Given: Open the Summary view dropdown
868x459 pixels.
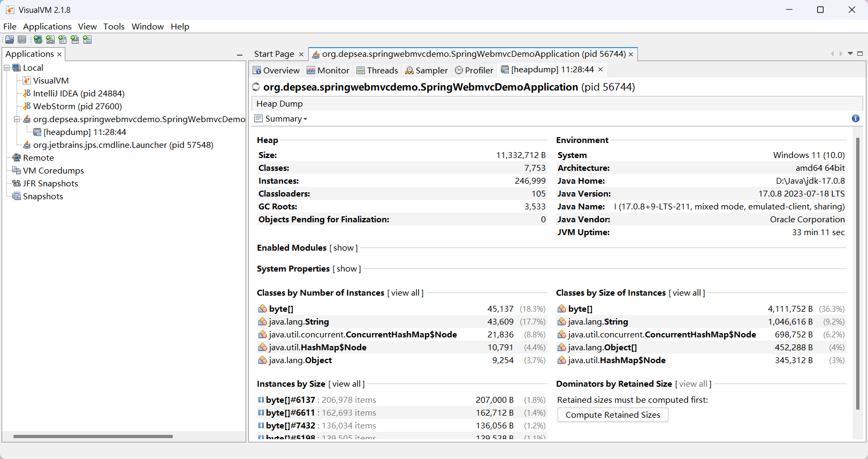Looking at the screenshot, I should click(x=281, y=119).
